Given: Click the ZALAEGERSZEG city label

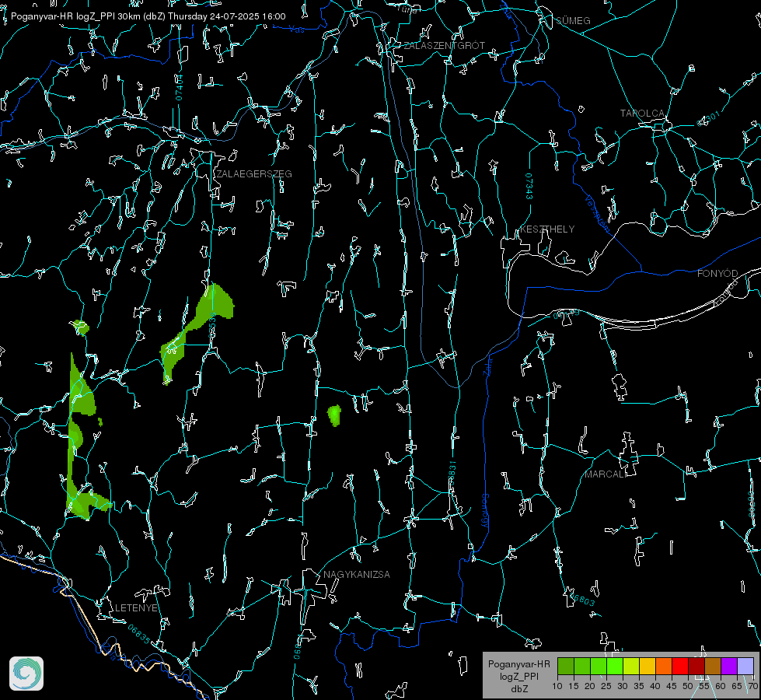Looking at the screenshot, I should [254, 174].
